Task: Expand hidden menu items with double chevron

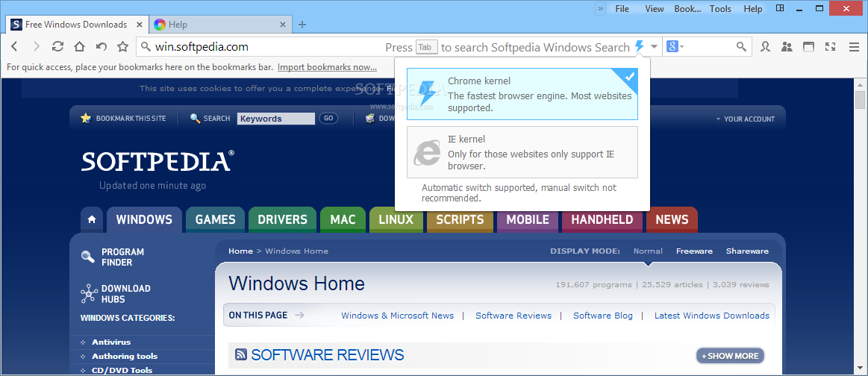Action: click(x=601, y=8)
